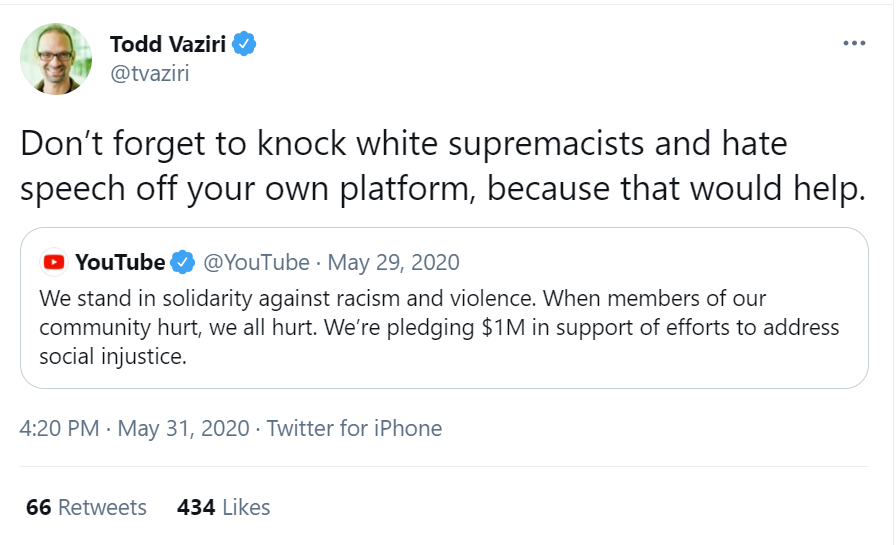
Task: View the 66 Retweets list
Action: pyautogui.click(x=86, y=507)
